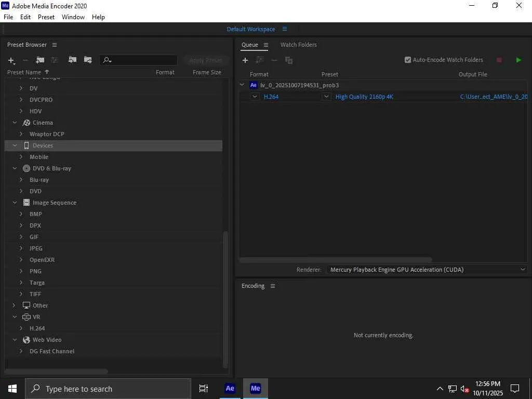This screenshot has height=399, width=532.
Task: Open After Effects from taskbar
Action: click(230, 389)
